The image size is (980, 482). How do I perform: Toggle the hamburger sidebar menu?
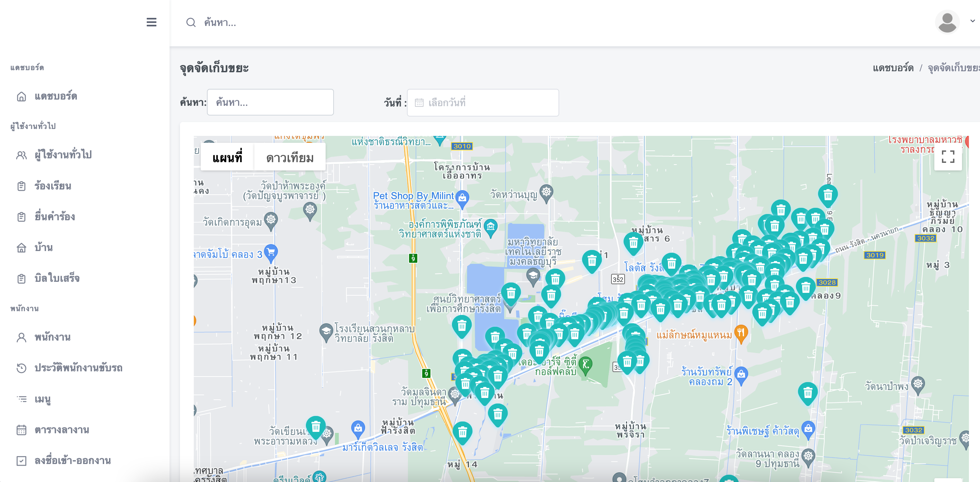point(152,22)
